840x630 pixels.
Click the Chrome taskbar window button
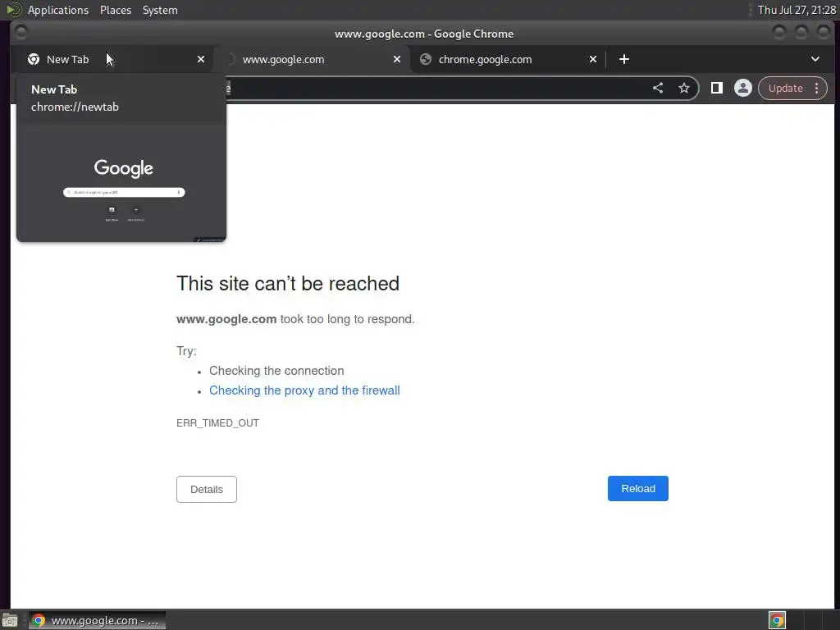[x=97, y=621]
